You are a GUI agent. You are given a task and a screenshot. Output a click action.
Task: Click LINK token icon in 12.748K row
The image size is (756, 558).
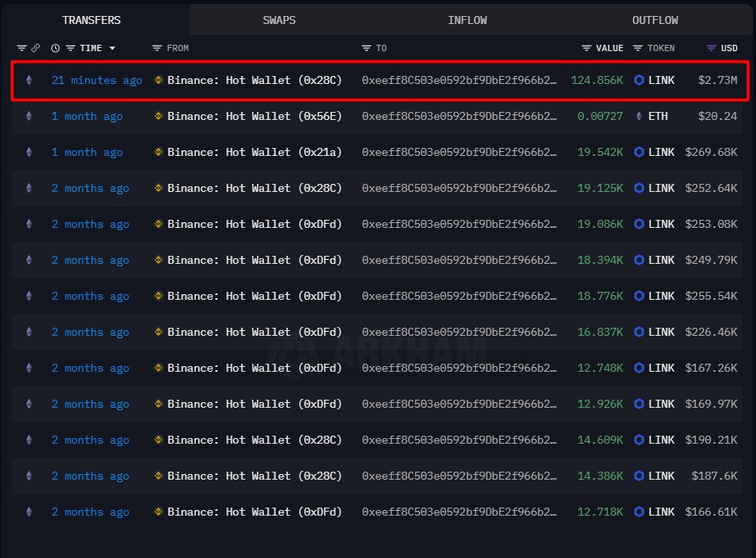click(639, 369)
